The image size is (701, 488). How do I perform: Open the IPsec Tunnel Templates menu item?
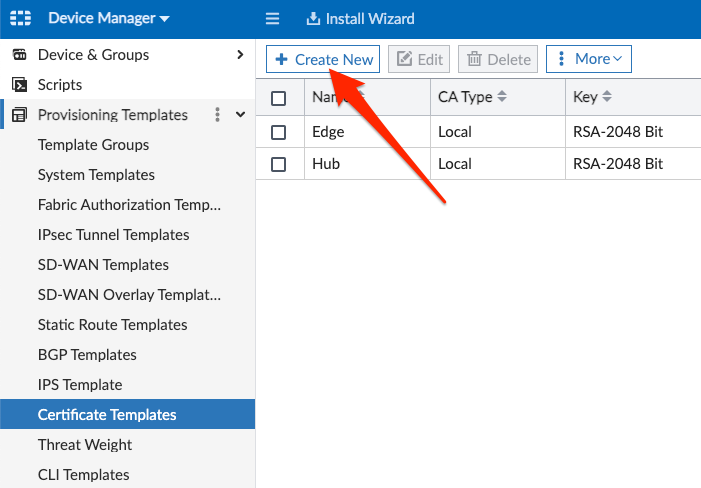tap(114, 235)
